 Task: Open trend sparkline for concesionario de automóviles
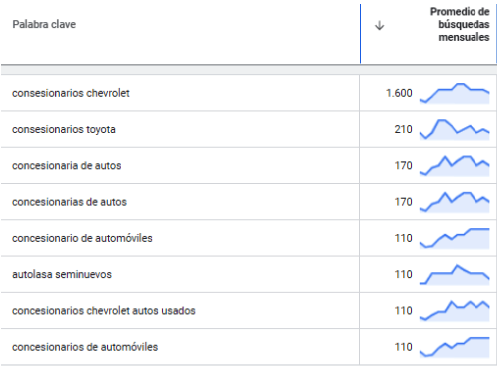click(455, 239)
